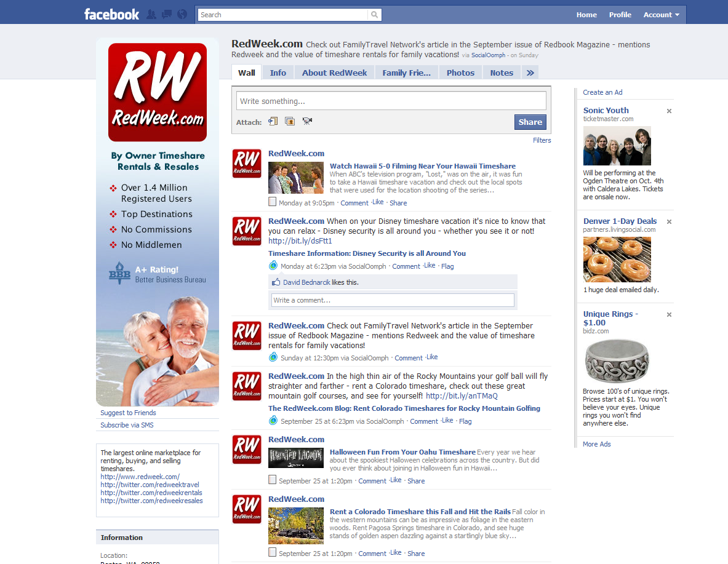Open the http://bit.ly/anTMaQ link
Screen dimensions: 728x564
pos(462,396)
